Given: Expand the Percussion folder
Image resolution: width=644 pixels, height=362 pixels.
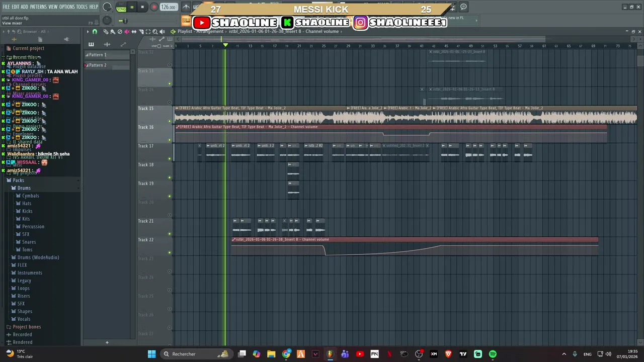Looking at the screenshot, I should [x=33, y=226].
